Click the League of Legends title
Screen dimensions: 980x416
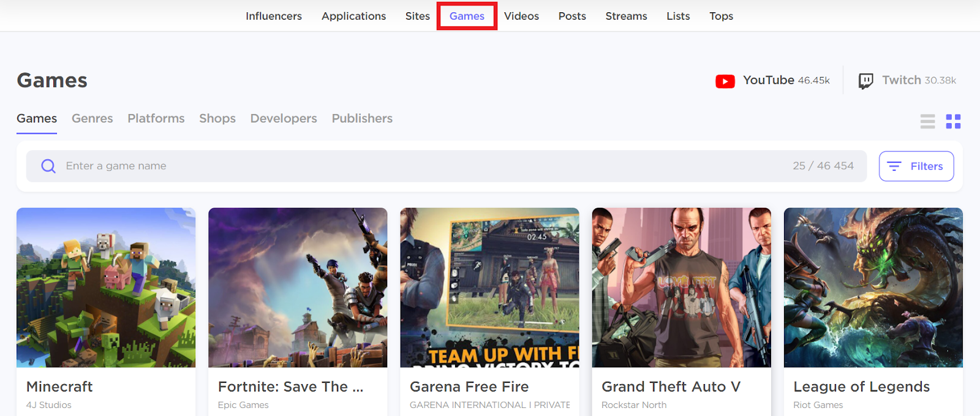point(861,387)
